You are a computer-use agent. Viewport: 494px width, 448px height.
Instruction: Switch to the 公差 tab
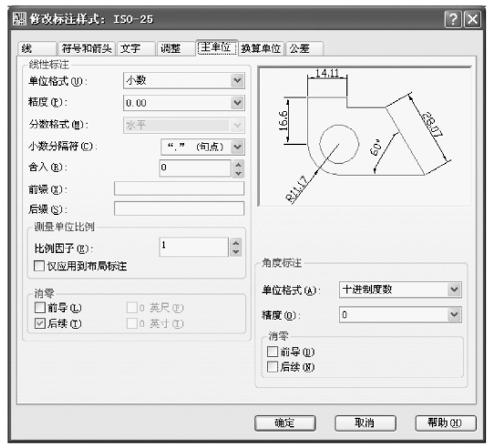[x=304, y=49]
